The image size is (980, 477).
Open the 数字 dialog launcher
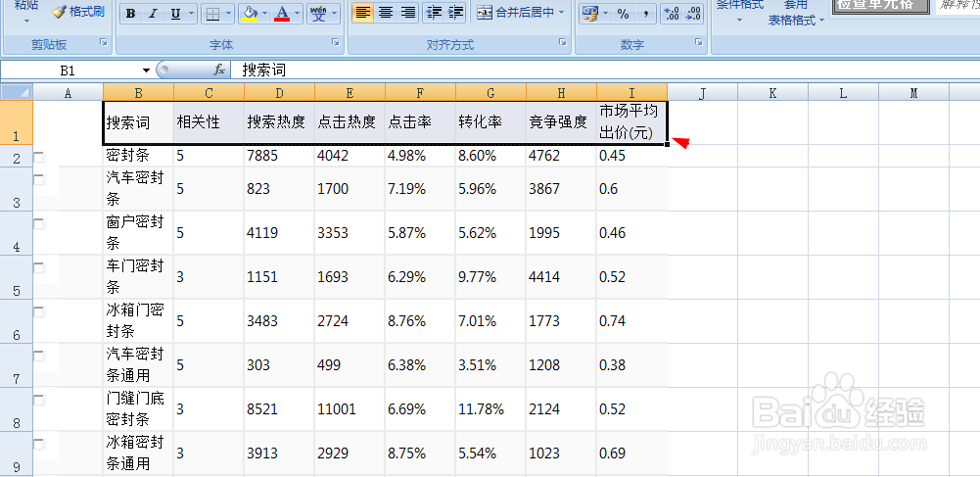pos(698,42)
